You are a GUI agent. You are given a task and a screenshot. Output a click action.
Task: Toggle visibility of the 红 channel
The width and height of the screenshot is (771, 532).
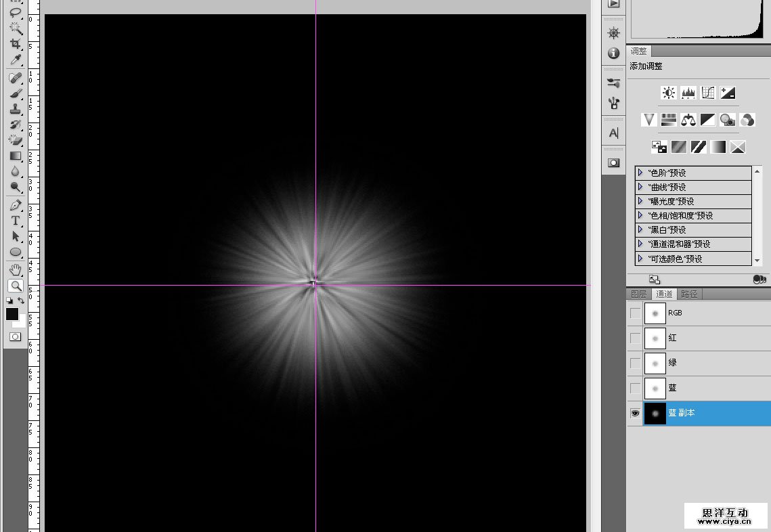click(635, 338)
